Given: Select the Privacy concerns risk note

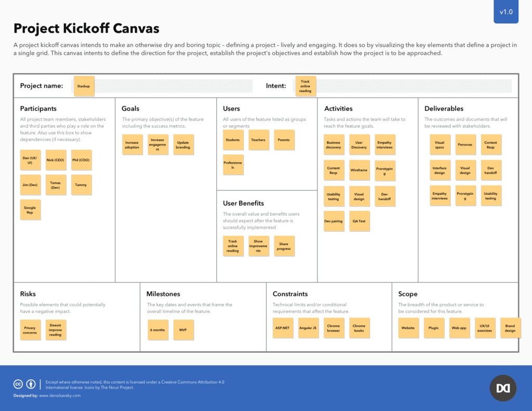Looking at the screenshot, I should click(30, 330).
